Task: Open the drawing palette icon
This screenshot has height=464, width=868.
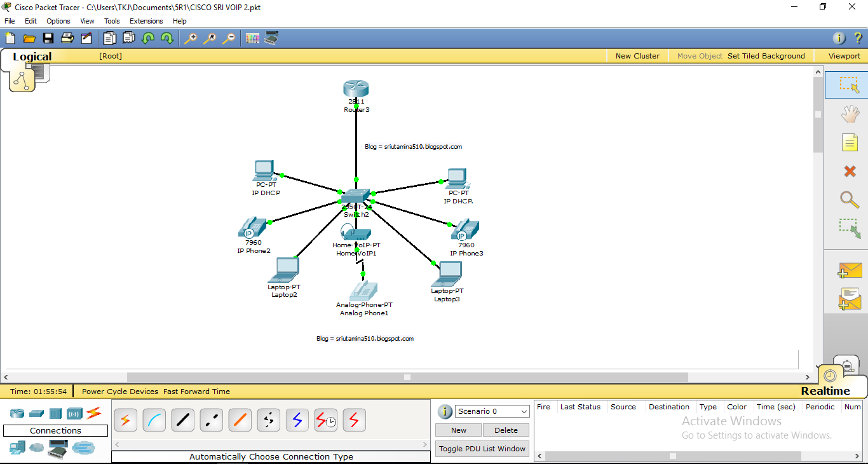Action: click(x=252, y=38)
